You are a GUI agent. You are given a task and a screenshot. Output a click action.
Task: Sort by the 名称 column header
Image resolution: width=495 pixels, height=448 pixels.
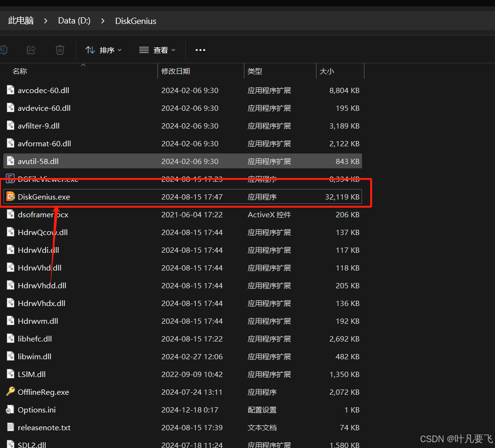coord(20,71)
